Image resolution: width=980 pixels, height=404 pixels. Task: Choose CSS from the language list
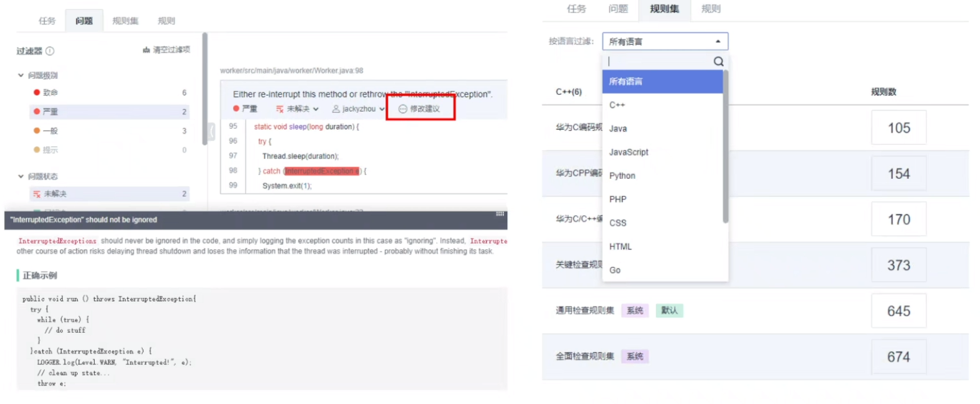click(662, 223)
